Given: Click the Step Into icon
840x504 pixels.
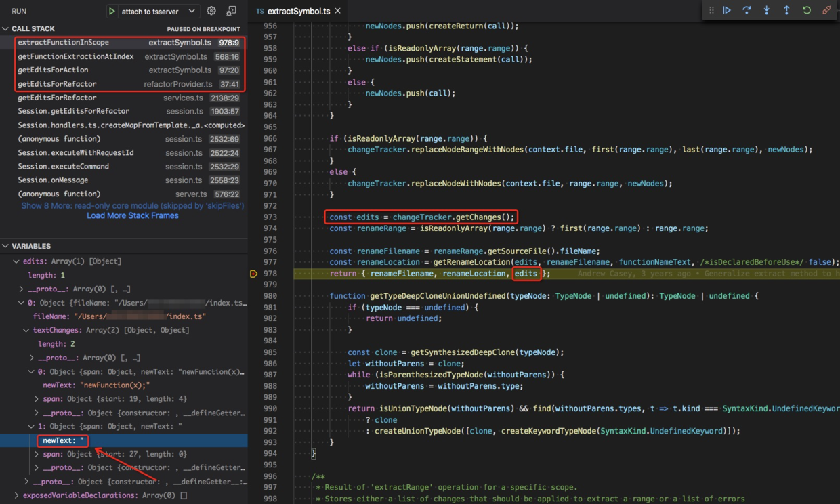Looking at the screenshot, I should pyautogui.click(x=767, y=10).
